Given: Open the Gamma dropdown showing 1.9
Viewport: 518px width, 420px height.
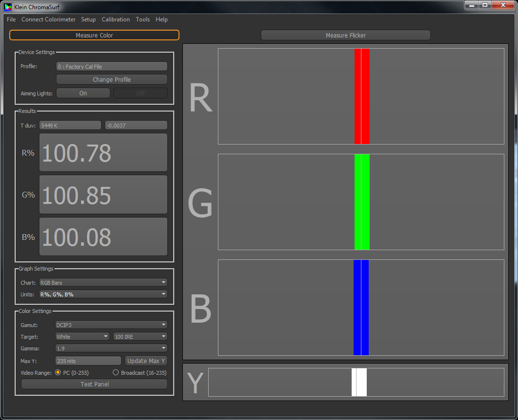Looking at the screenshot, I should (112, 348).
